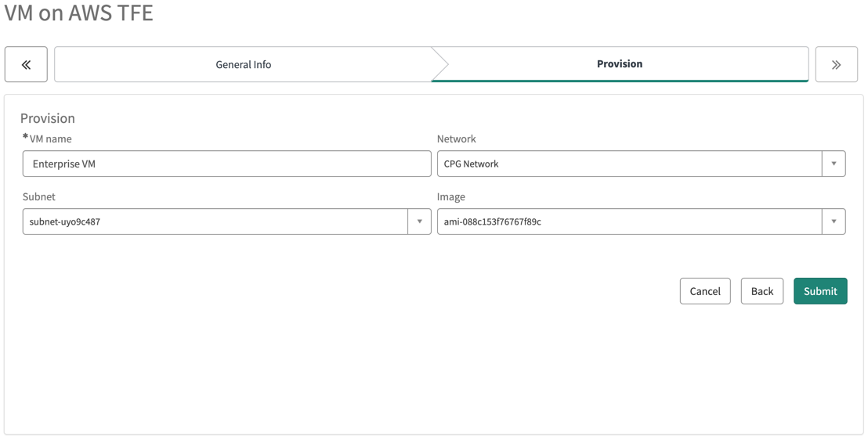Go to next step with double-right chevron

click(837, 65)
